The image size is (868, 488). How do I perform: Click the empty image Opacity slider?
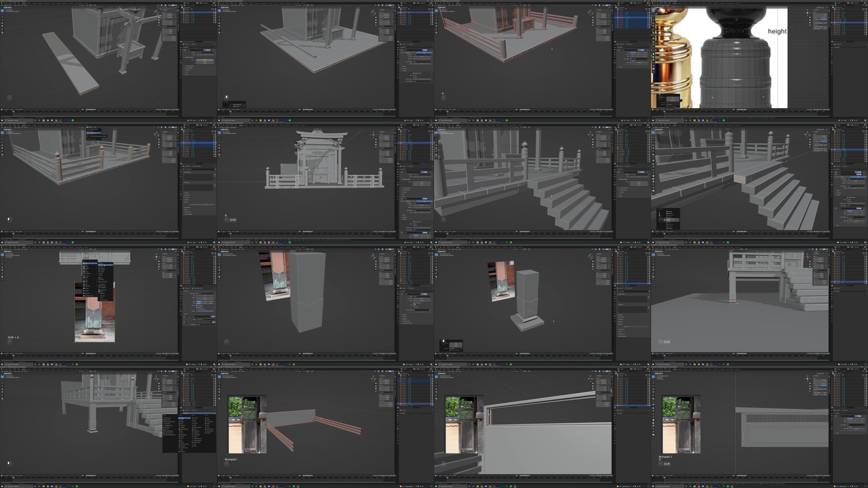206,312
